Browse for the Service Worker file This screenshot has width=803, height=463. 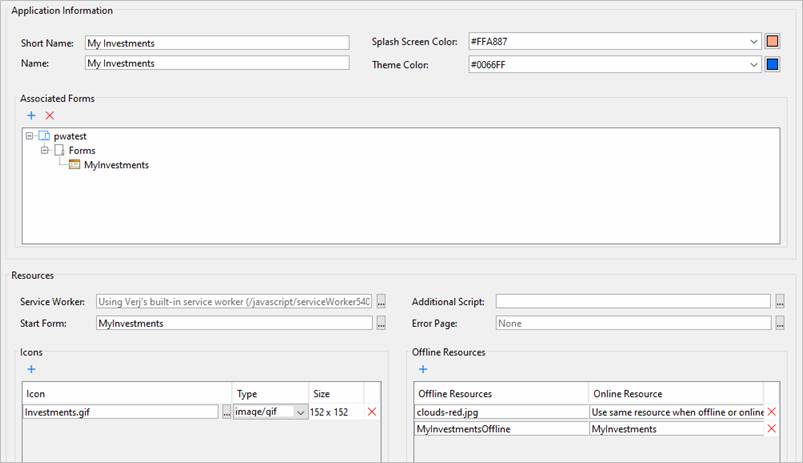(380, 301)
